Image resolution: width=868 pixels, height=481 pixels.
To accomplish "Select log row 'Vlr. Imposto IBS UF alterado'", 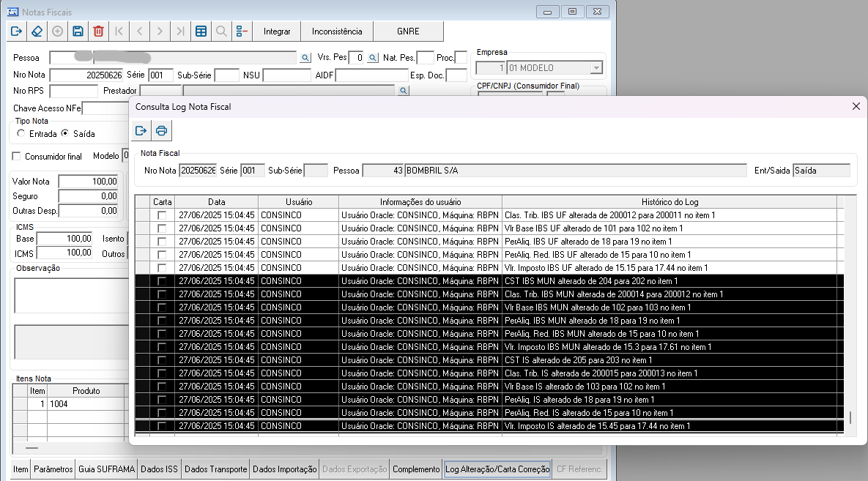I will (489, 268).
